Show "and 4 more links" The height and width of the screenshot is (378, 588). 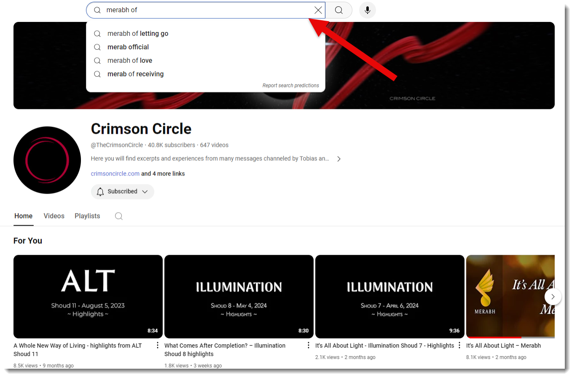tap(163, 174)
